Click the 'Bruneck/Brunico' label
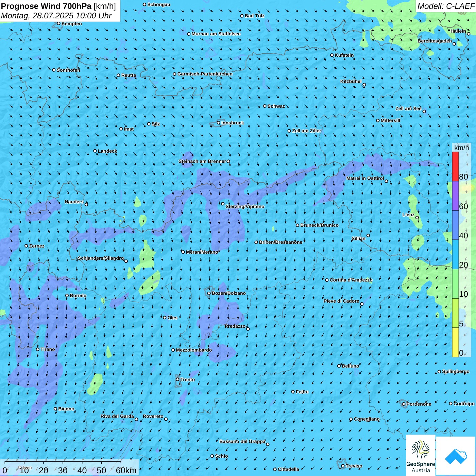Image resolution: width=476 pixels, height=476 pixels. [x=319, y=225]
